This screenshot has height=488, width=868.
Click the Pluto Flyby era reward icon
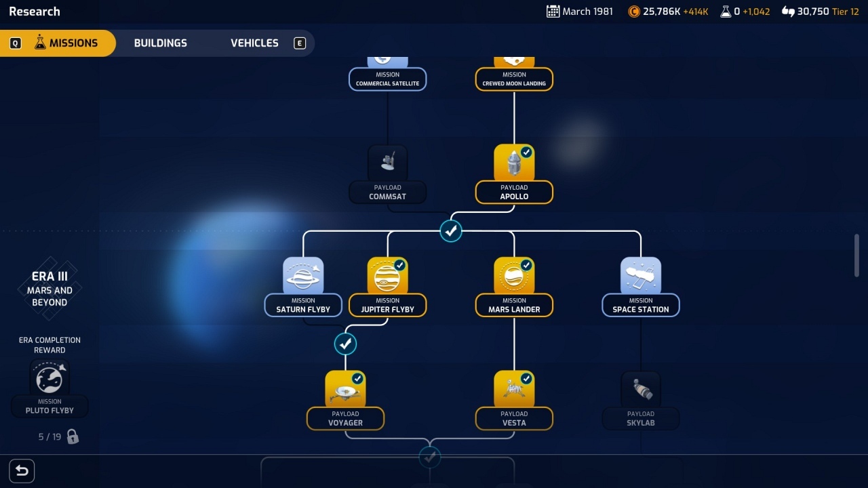coord(50,378)
